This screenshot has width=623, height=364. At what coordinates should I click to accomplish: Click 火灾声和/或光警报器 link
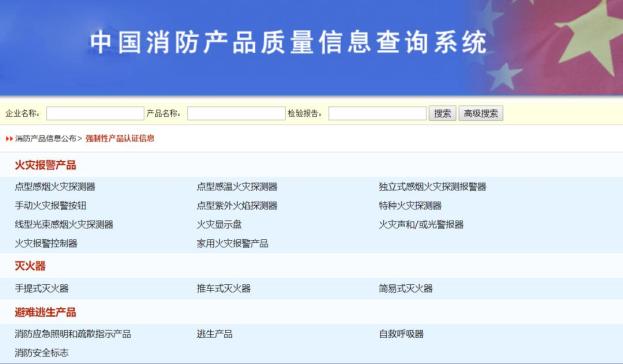421,224
